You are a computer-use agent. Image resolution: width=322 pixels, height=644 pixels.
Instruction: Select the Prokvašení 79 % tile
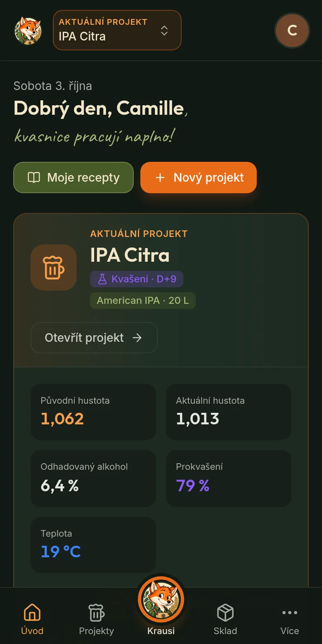[229, 478]
